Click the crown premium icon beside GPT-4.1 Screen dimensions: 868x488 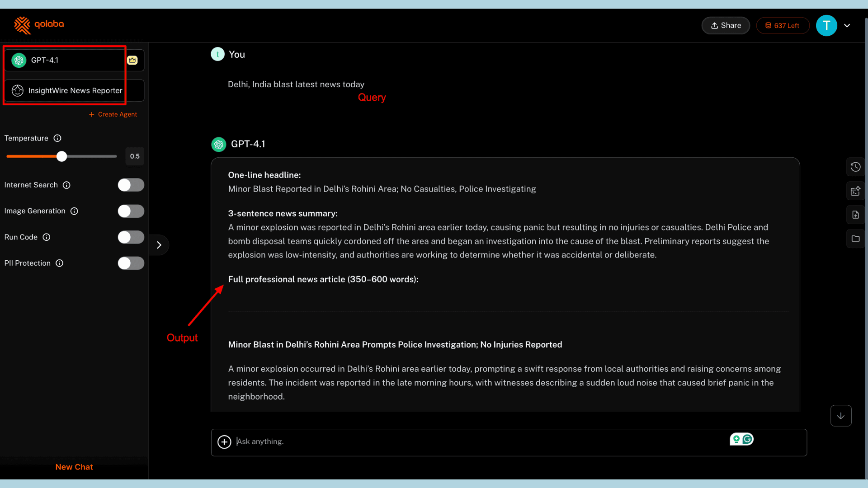(x=132, y=60)
